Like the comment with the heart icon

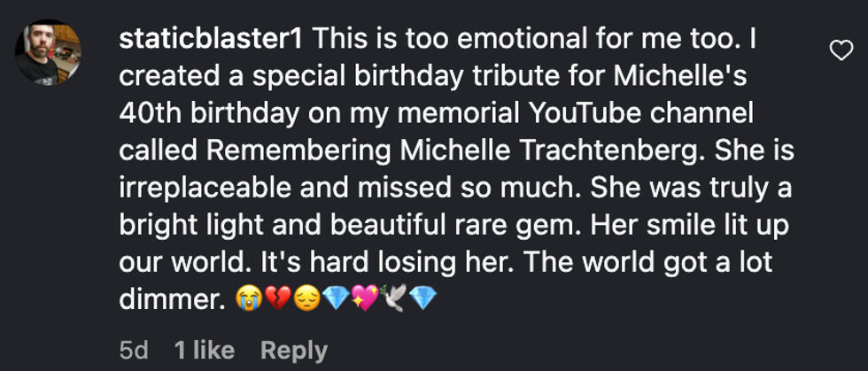[x=840, y=52]
